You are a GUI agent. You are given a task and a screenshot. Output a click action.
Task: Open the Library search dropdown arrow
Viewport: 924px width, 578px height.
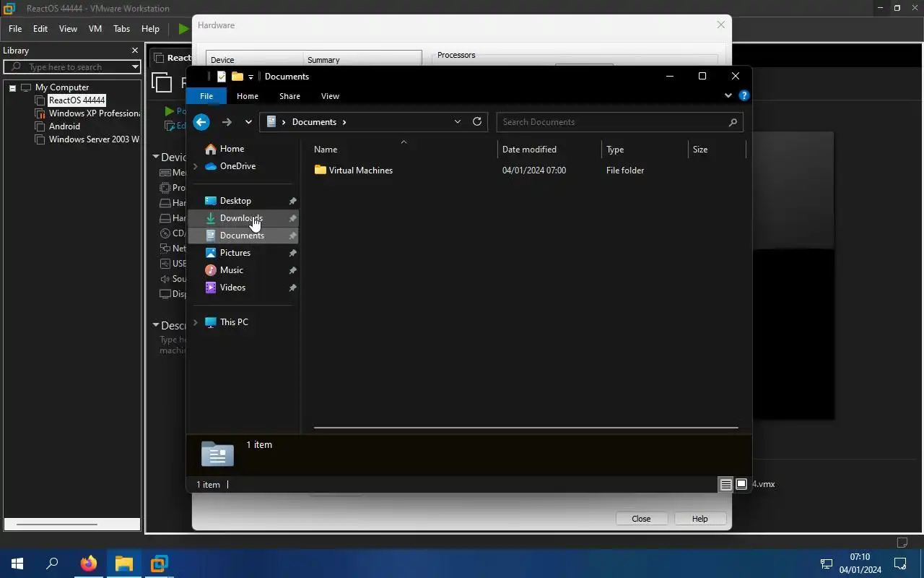pyautogui.click(x=135, y=67)
